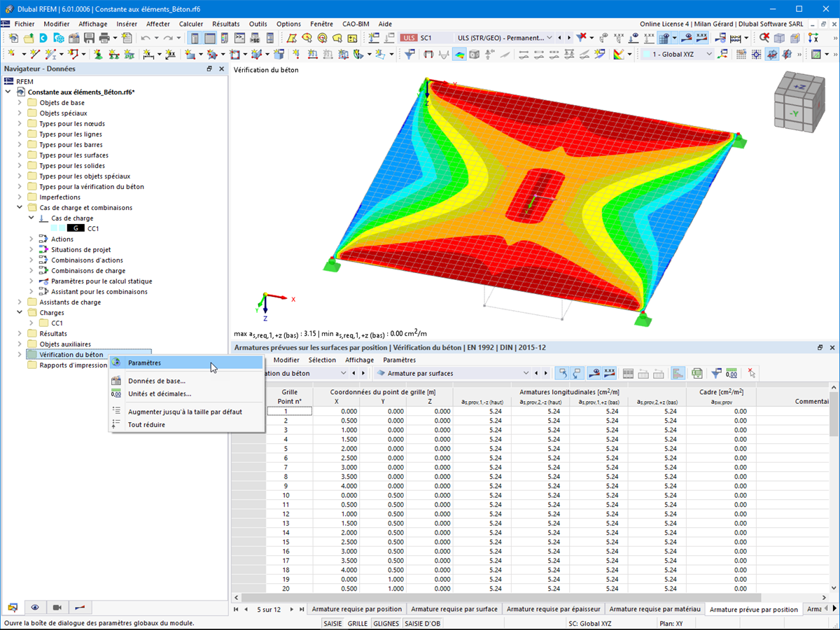This screenshot has width=840, height=630.
Task: Choose Augmenter jusqu'à la taille par défaut
Action: coord(186,412)
